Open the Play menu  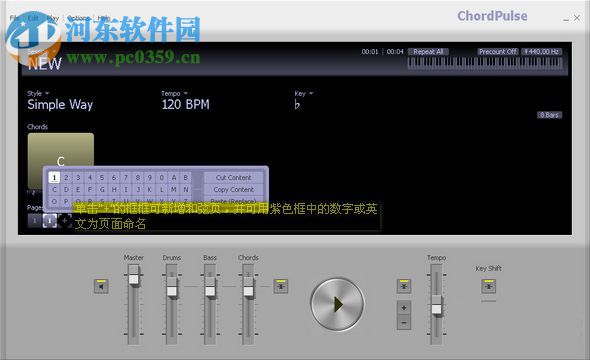tap(53, 18)
